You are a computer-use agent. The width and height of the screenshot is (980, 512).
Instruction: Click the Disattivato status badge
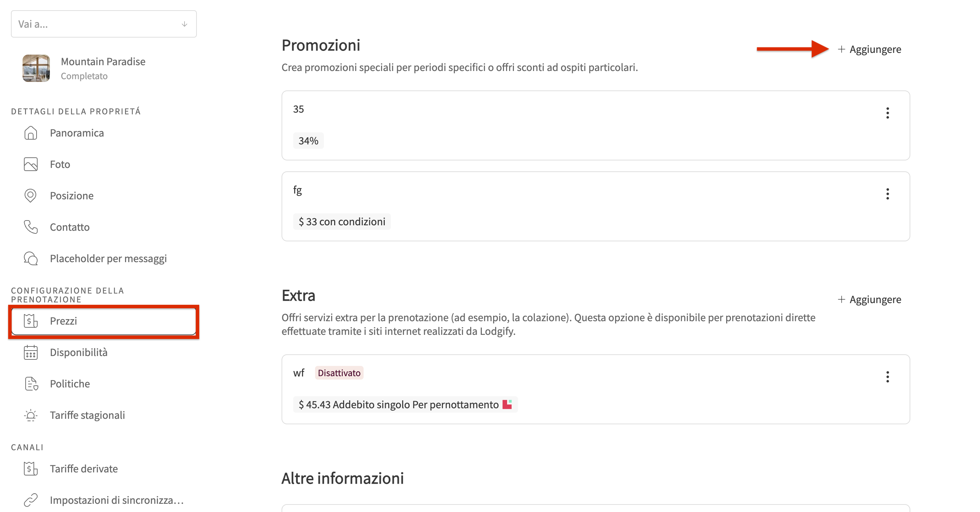pyautogui.click(x=339, y=373)
